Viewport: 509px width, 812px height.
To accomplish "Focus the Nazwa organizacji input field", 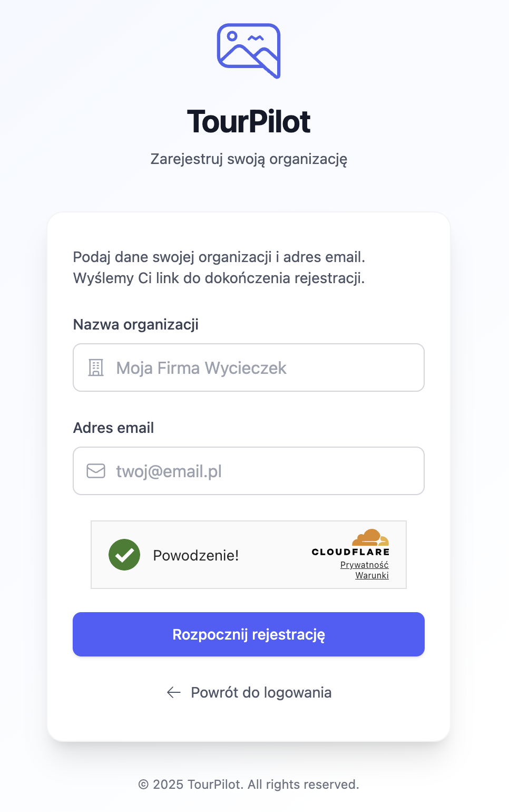I will click(263, 368).
